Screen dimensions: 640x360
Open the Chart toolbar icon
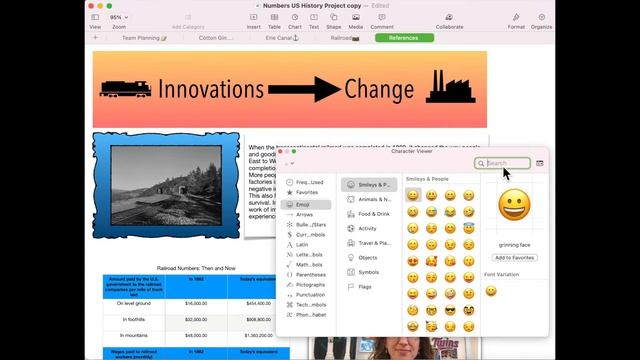pos(295,21)
